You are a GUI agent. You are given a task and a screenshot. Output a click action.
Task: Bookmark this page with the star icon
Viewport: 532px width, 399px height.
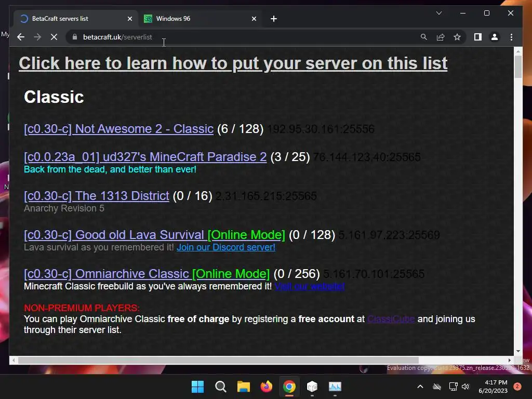pyautogui.click(x=457, y=37)
